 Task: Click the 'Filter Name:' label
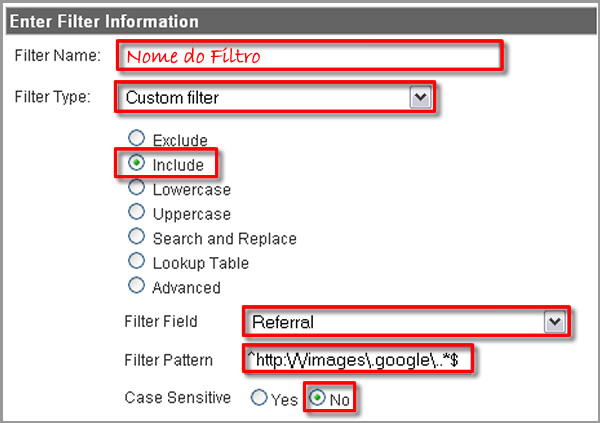[x=58, y=55]
